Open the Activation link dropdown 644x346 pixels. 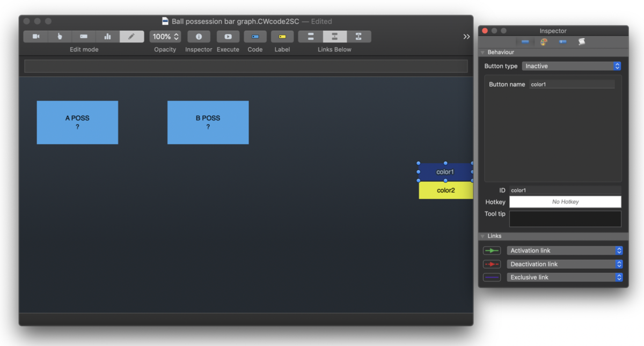[565, 251]
